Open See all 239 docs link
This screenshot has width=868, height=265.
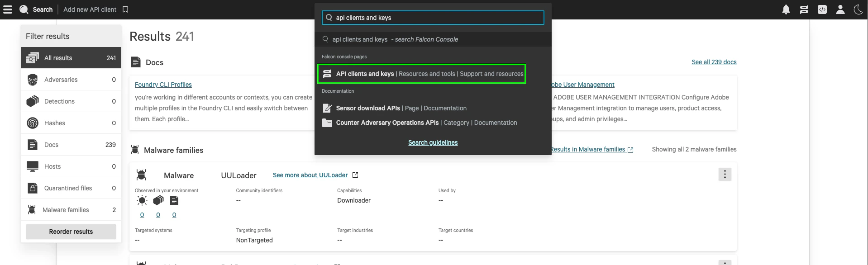pyautogui.click(x=714, y=62)
